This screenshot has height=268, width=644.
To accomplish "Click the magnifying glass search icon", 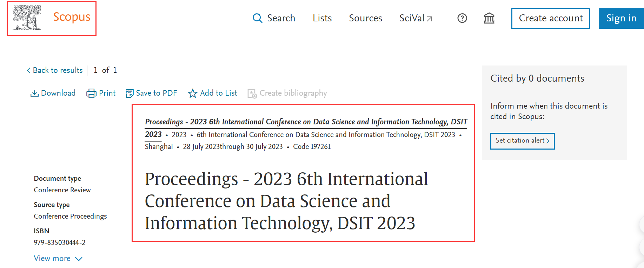I will pyautogui.click(x=257, y=18).
